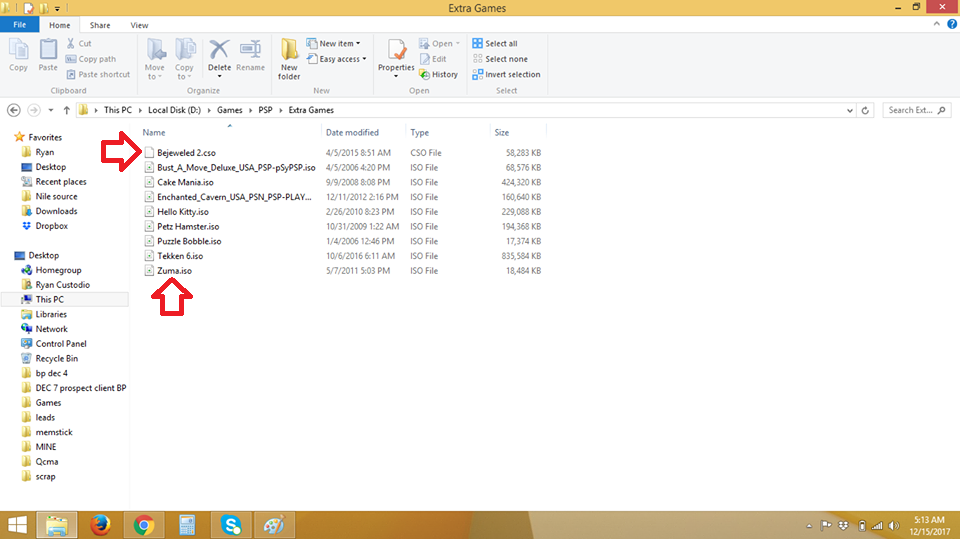
Task: Click PSP in the address breadcrumb
Action: (265, 110)
